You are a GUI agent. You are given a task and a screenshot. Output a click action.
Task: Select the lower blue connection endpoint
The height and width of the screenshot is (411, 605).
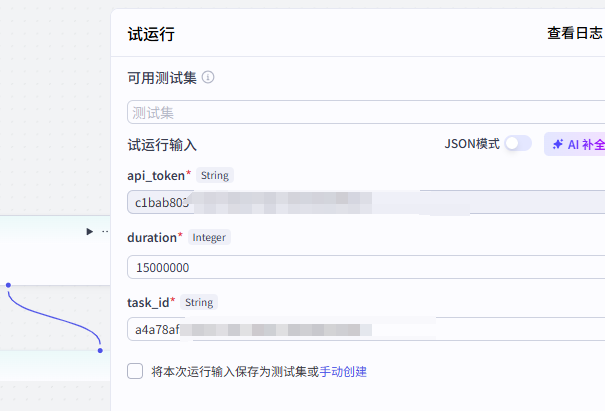click(x=100, y=350)
